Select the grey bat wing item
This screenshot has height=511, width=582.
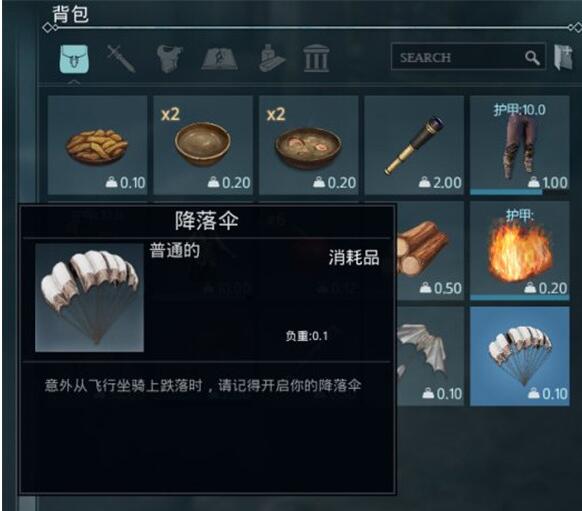click(x=430, y=356)
